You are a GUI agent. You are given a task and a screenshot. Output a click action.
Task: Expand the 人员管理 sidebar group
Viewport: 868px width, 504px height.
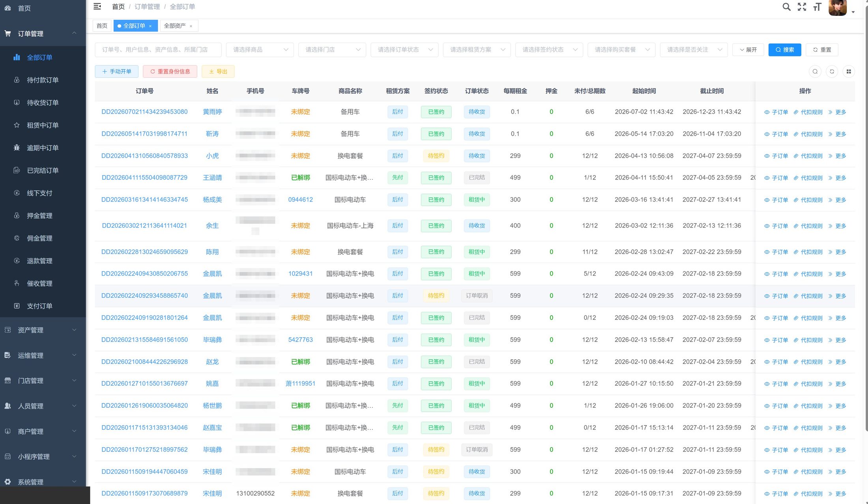click(43, 406)
